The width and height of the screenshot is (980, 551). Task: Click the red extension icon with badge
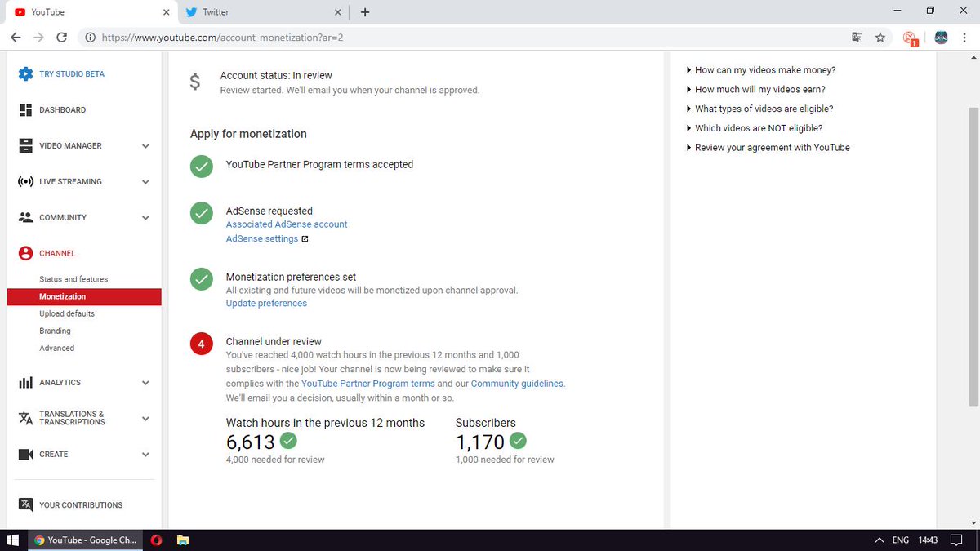click(911, 38)
